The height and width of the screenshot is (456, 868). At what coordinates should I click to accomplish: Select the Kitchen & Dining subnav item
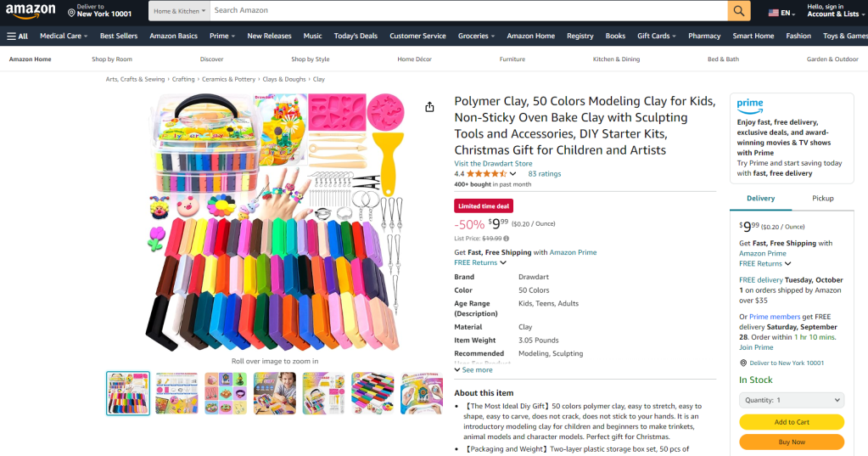coord(616,59)
